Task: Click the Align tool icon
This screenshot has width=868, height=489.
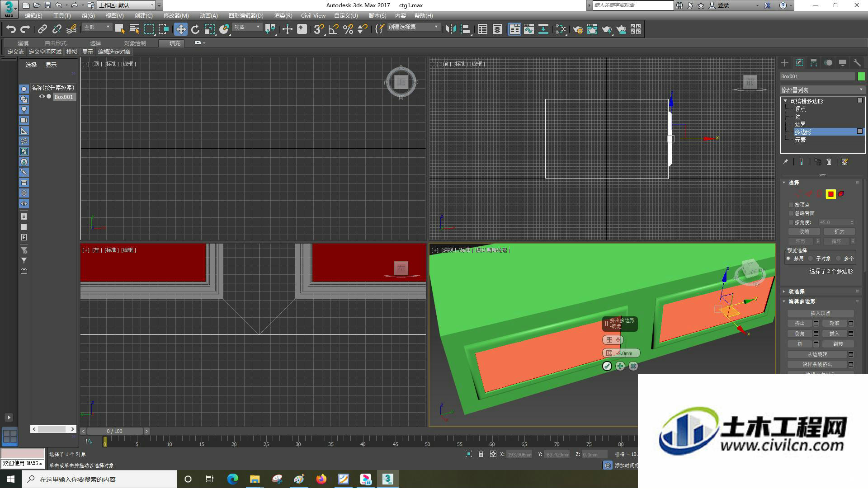Action: point(465,29)
